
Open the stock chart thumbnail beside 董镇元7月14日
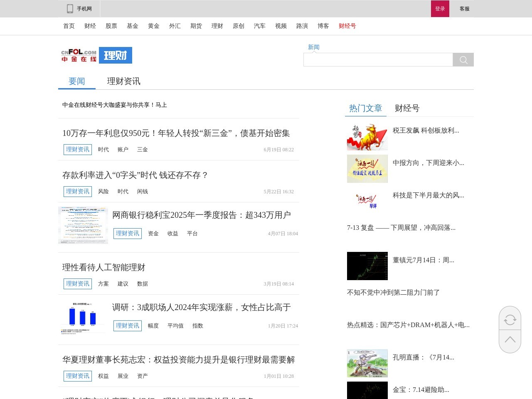(x=367, y=266)
